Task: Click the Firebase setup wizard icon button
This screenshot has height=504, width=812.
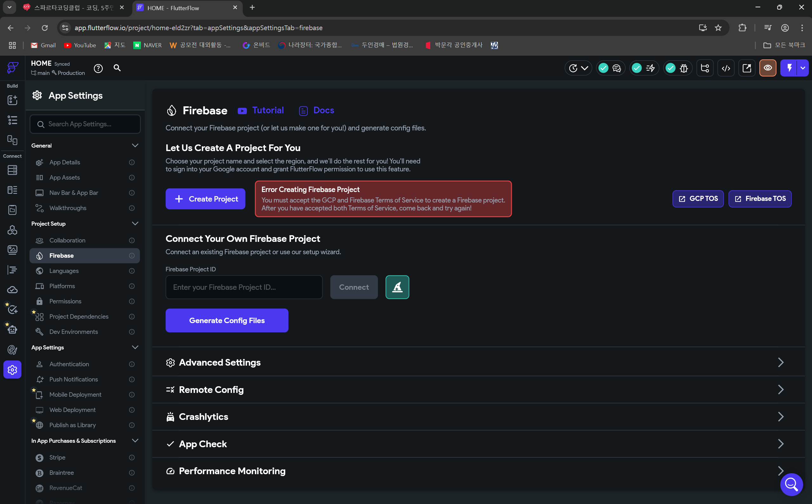Action: point(397,287)
